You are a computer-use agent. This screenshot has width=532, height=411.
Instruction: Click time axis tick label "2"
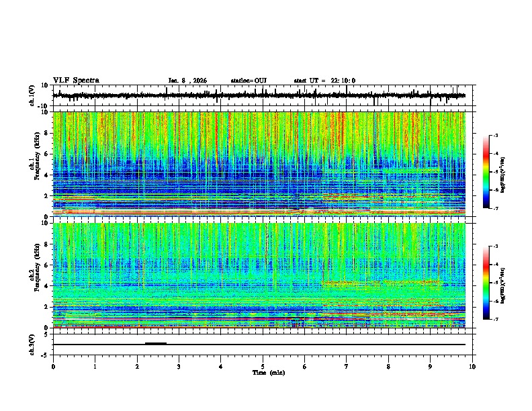pyautogui.click(x=137, y=367)
